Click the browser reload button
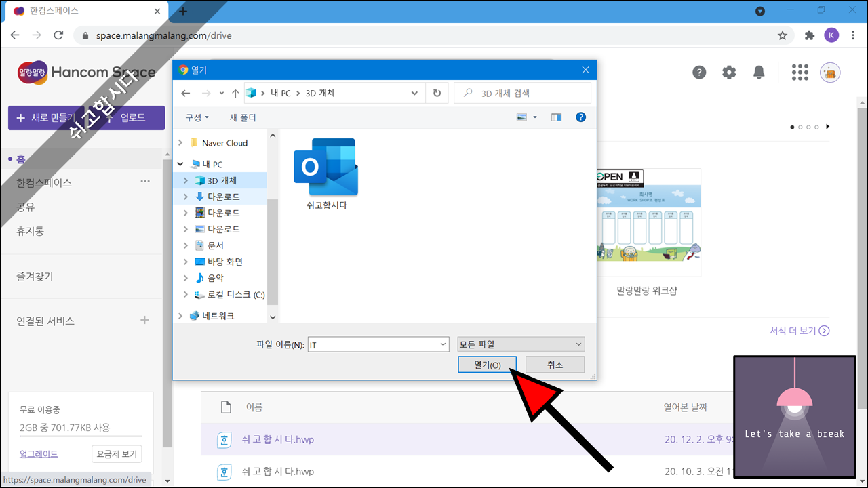This screenshot has height=488, width=868. click(x=58, y=35)
